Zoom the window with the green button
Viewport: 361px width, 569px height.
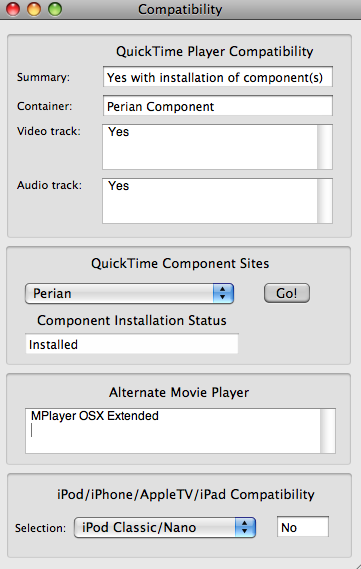click(x=55, y=9)
